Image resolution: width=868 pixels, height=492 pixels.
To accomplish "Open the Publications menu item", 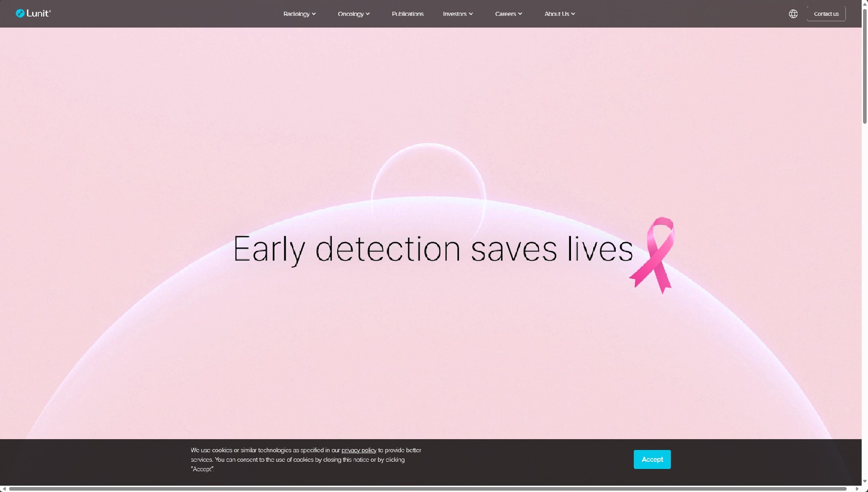I will (x=407, y=14).
